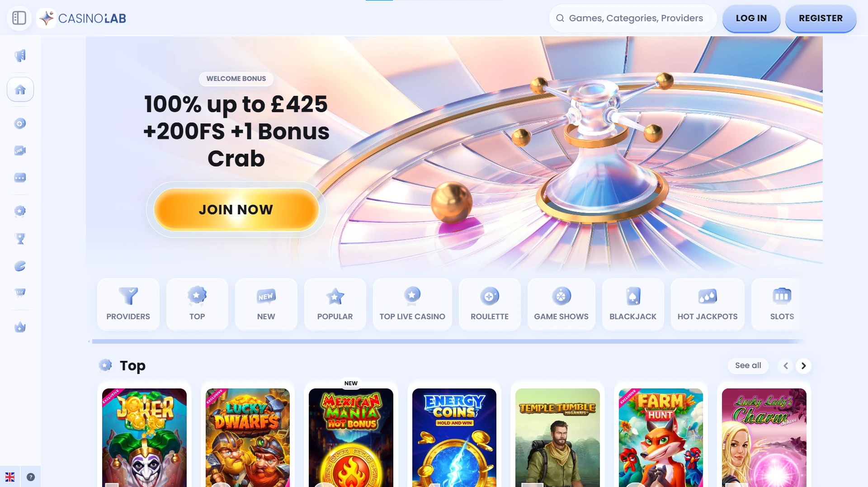Change language via UK flag icon
The width and height of the screenshot is (868, 487).
pos(10,477)
